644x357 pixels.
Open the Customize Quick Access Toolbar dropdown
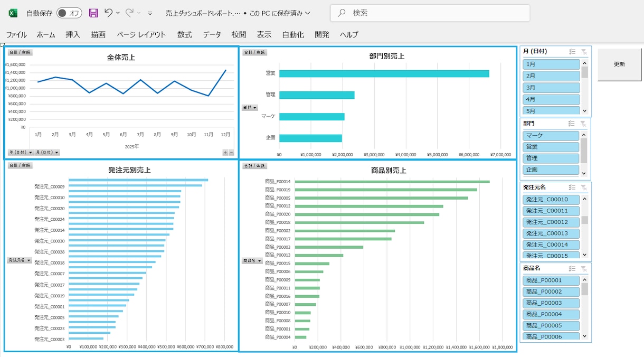click(x=150, y=13)
